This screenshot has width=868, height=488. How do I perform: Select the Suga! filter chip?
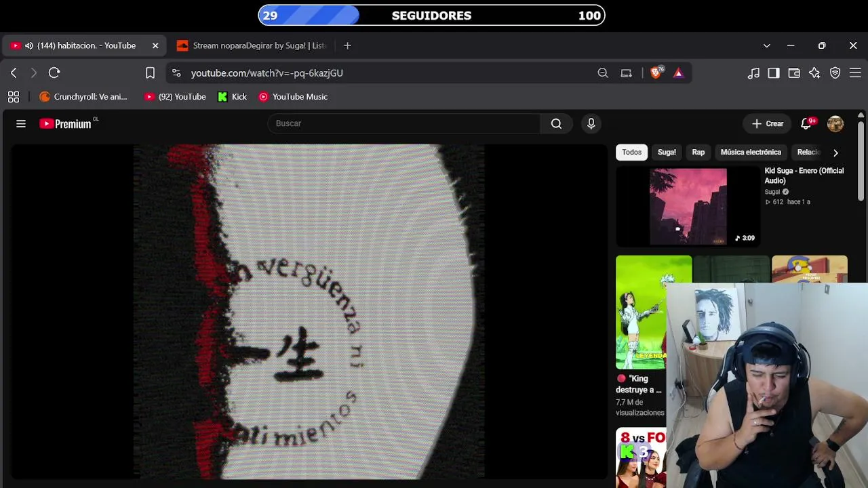(667, 152)
